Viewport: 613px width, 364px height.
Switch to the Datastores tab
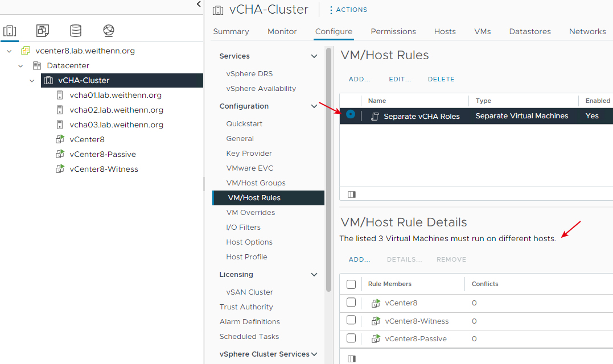point(530,32)
